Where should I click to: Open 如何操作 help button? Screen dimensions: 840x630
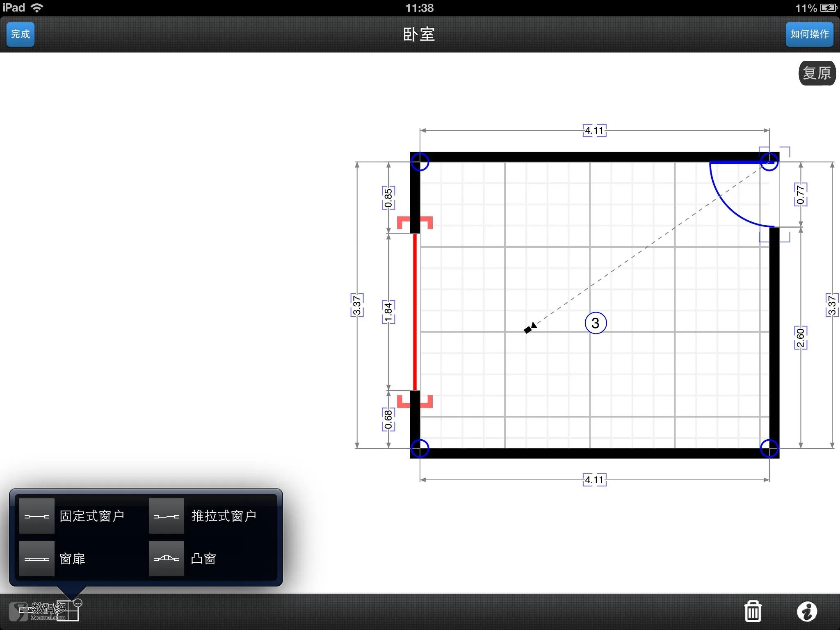tap(809, 34)
